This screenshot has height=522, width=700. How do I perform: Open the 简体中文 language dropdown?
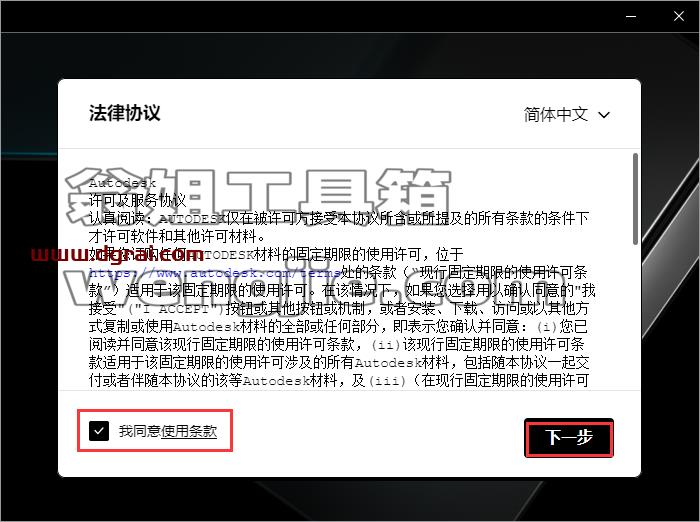click(566, 115)
